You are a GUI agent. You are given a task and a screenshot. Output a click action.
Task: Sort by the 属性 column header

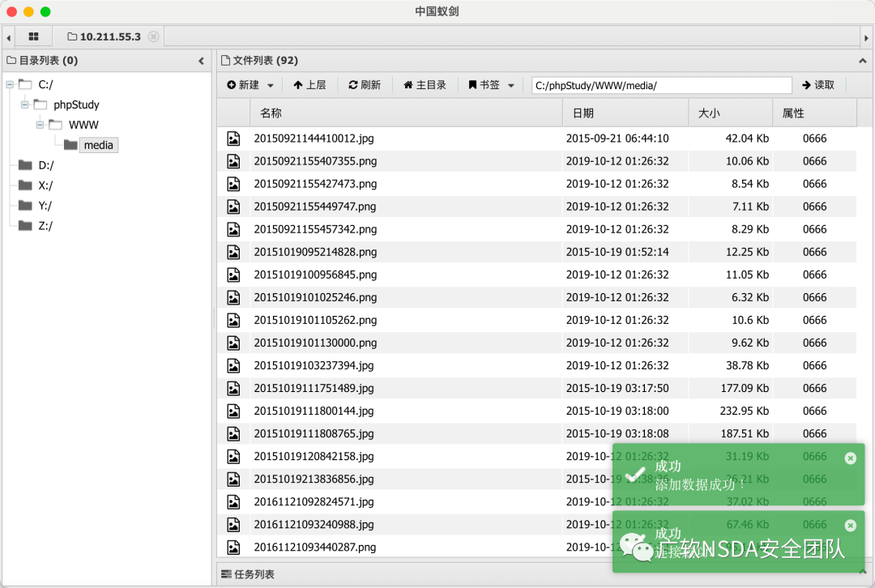tap(815, 113)
